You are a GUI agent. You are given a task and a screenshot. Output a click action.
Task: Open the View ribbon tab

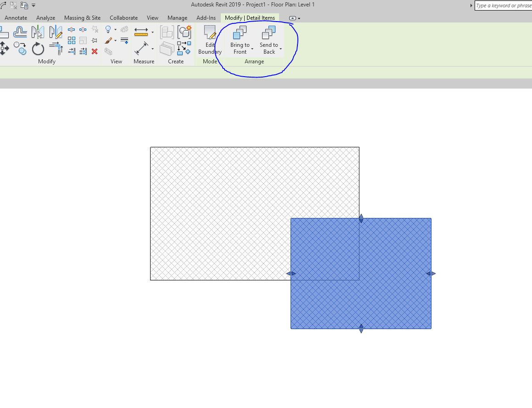click(152, 17)
